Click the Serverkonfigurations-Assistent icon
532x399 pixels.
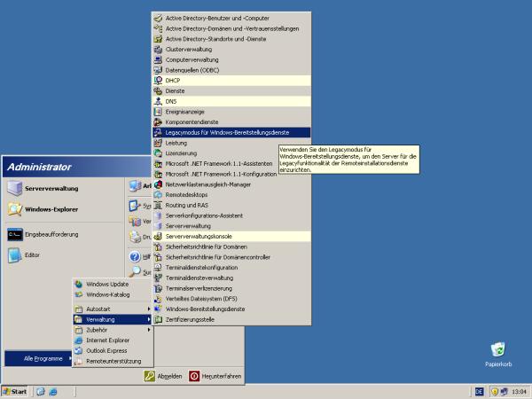(x=158, y=215)
